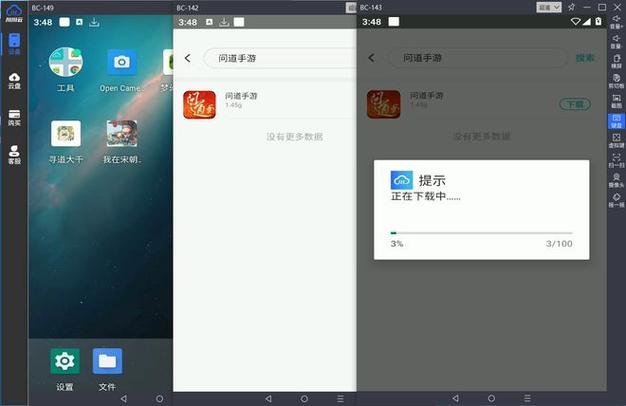Click the download progress bar in 提示 dialog

point(481,233)
